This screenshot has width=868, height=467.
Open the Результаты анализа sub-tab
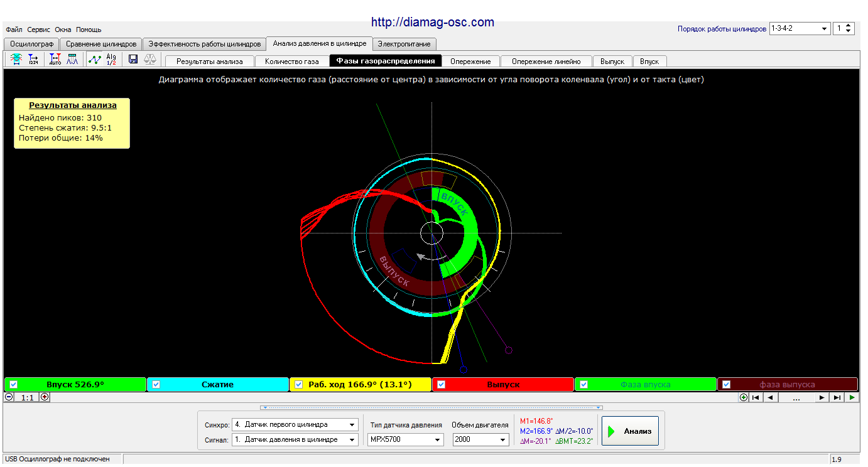click(209, 62)
